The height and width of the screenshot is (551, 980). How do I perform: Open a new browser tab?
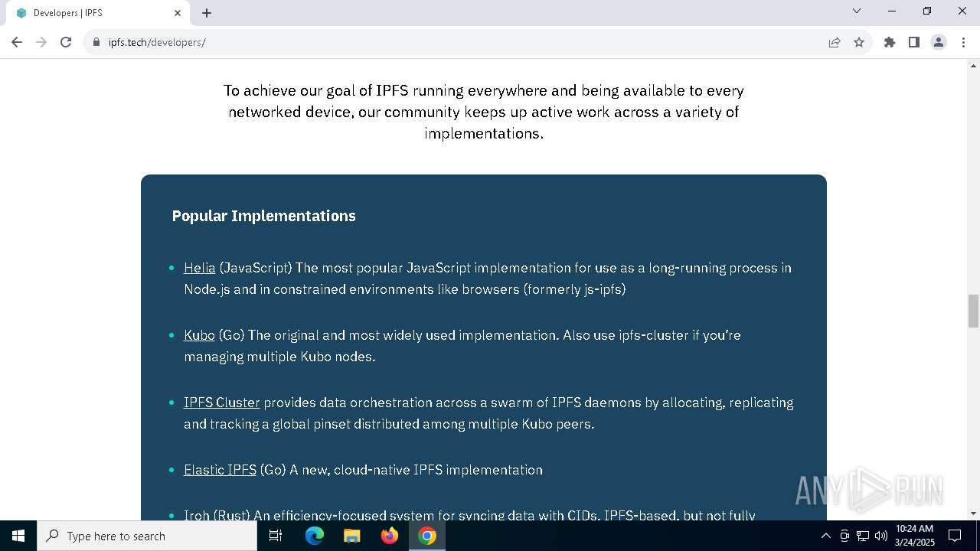(x=207, y=13)
